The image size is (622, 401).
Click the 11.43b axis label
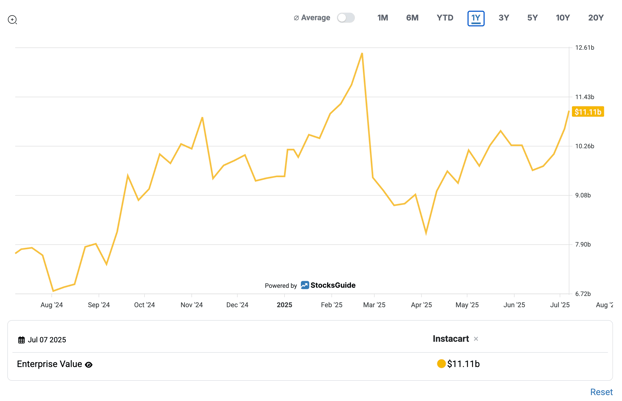point(585,97)
